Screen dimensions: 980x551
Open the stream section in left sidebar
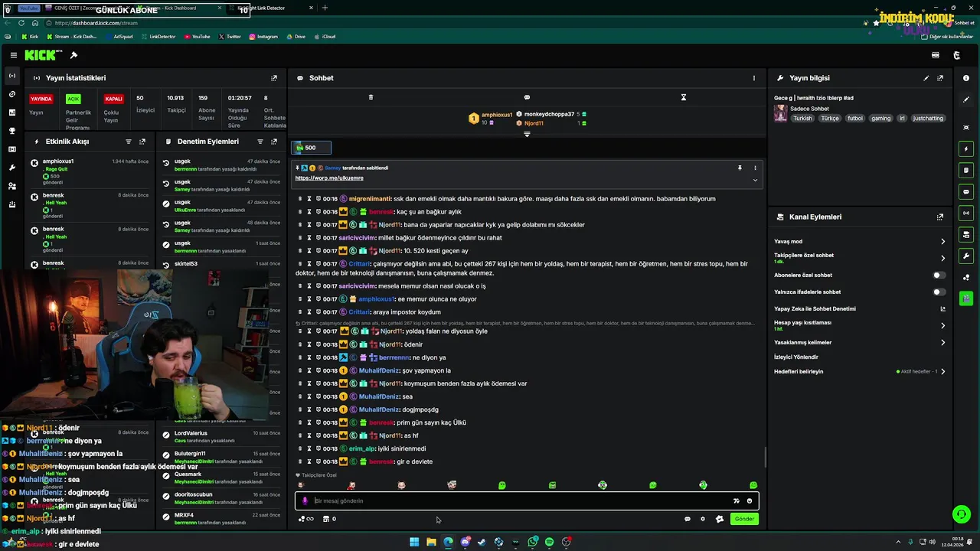click(x=11, y=76)
